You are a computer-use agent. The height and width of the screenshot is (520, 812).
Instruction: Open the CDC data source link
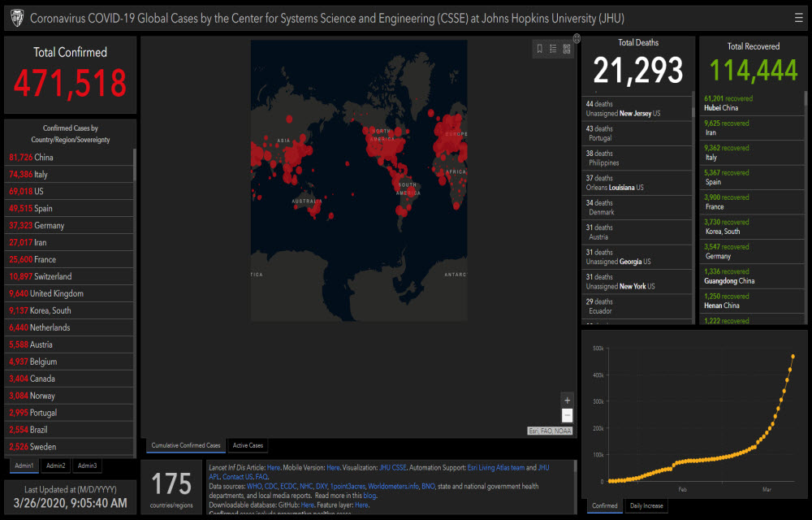coord(271,487)
